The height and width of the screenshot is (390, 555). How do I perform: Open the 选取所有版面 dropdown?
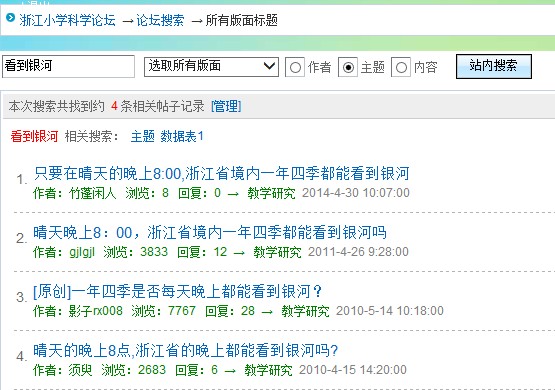point(211,67)
